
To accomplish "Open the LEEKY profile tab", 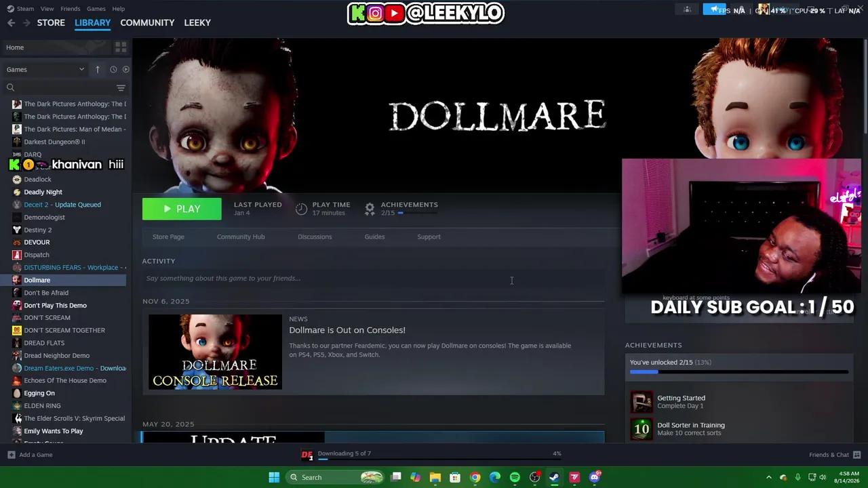I will click(197, 22).
